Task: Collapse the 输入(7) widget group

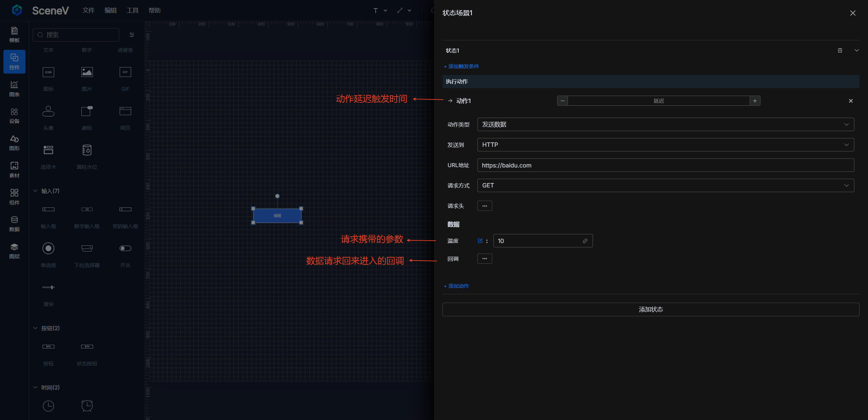Action: 35,191
